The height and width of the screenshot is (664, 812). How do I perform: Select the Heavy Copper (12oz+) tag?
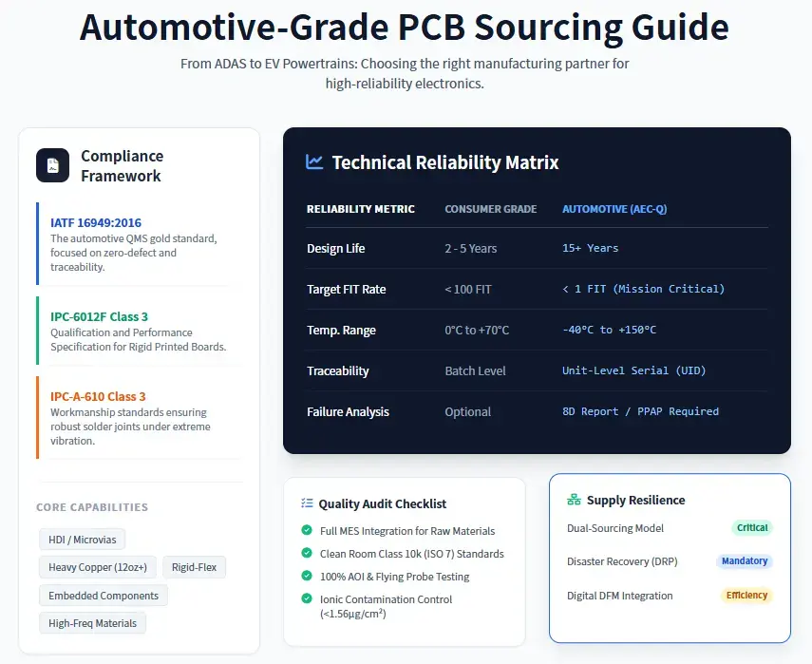click(98, 568)
